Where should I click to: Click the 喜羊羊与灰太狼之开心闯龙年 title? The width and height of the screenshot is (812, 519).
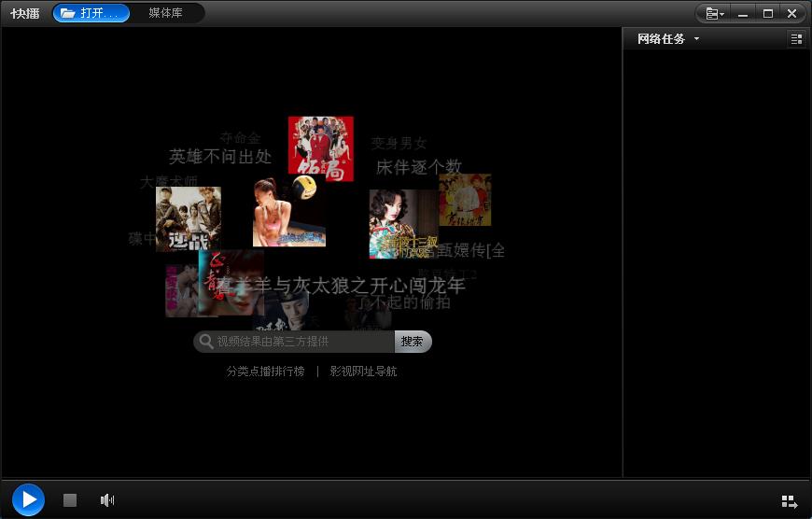341,285
